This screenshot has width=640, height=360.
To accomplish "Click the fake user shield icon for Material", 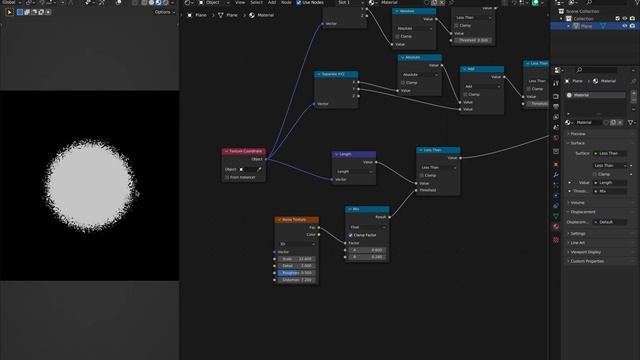I will click(x=606, y=122).
